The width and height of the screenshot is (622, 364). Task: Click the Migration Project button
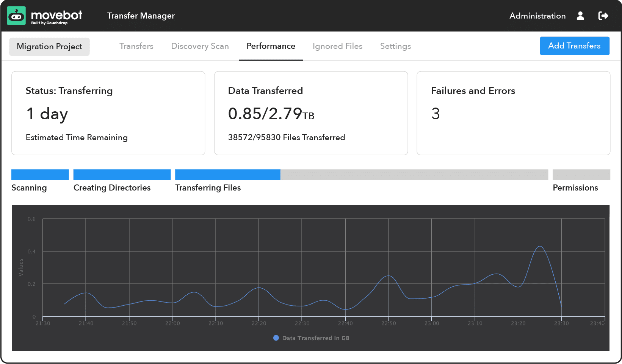(49, 47)
